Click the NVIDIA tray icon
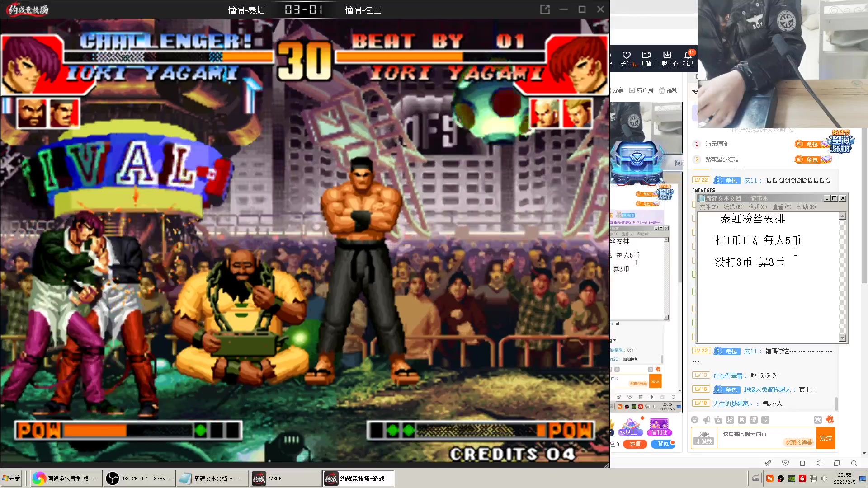The width and height of the screenshot is (868, 488). click(792, 479)
